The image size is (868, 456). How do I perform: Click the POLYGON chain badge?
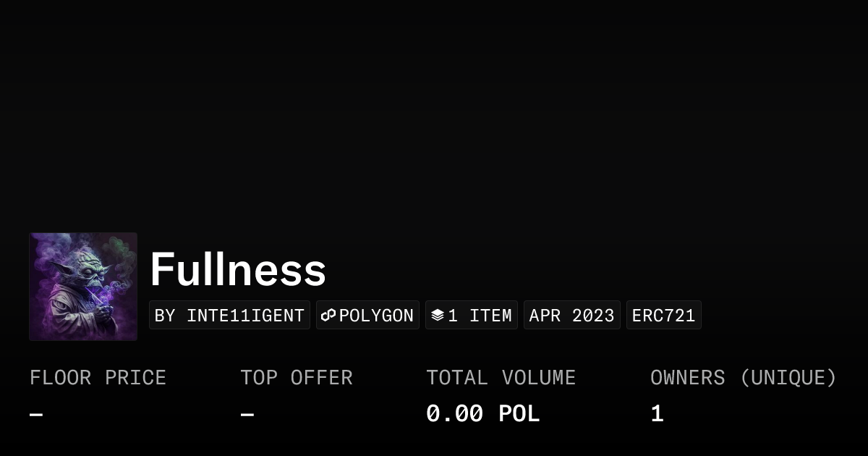pos(367,315)
